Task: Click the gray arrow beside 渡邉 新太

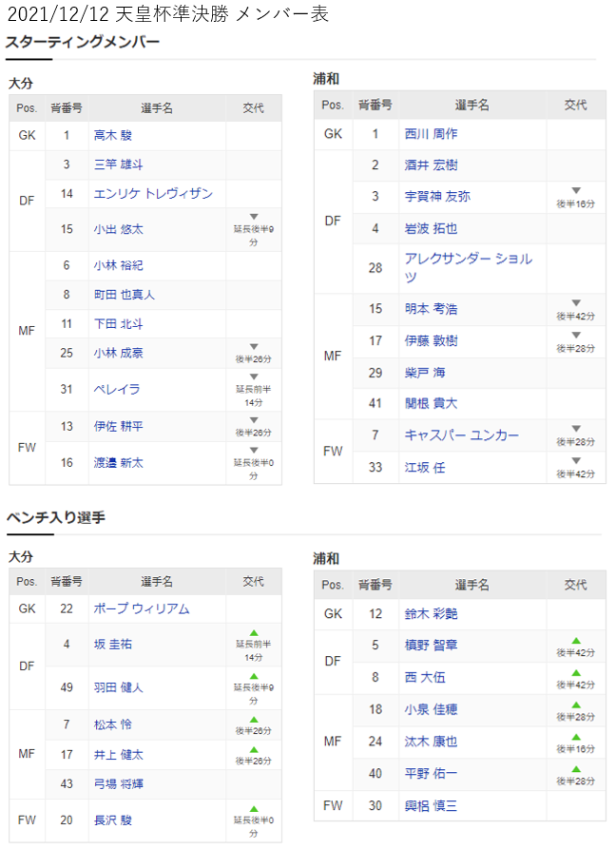Action: (254, 451)
